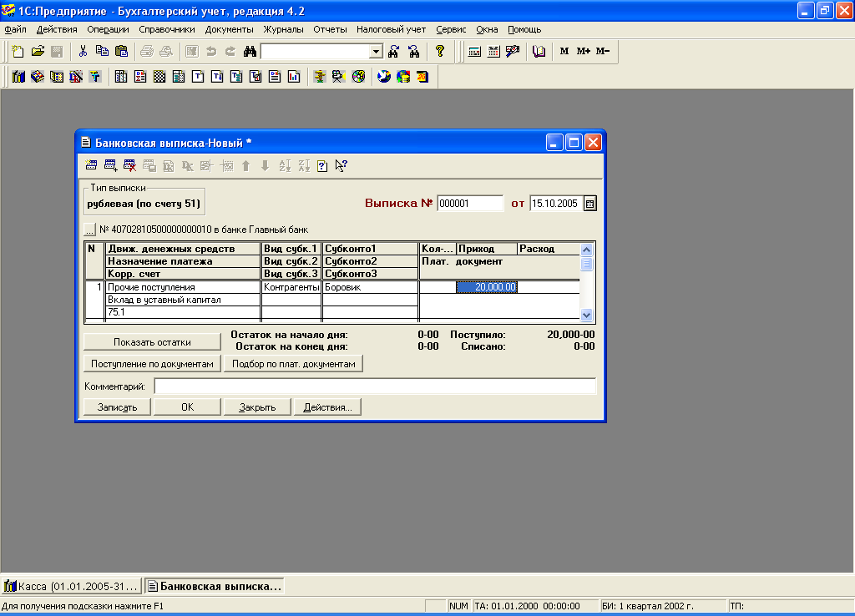
Task: Open the Налоговый учет menu
Action: (391, 29)
